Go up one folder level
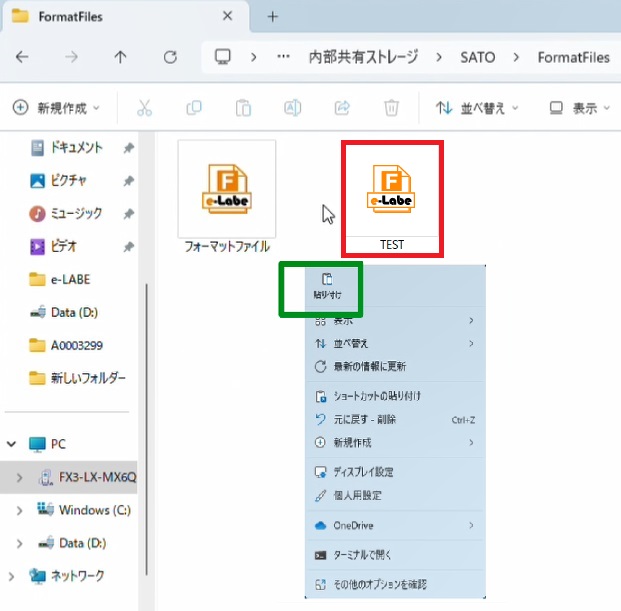This screenshot has width=621, height=611. click(x=120, y=57)
